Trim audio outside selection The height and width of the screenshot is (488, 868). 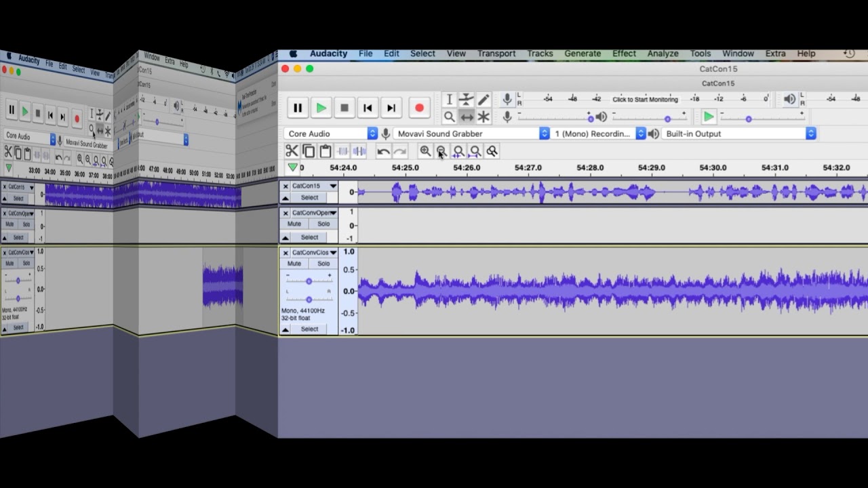342,151
